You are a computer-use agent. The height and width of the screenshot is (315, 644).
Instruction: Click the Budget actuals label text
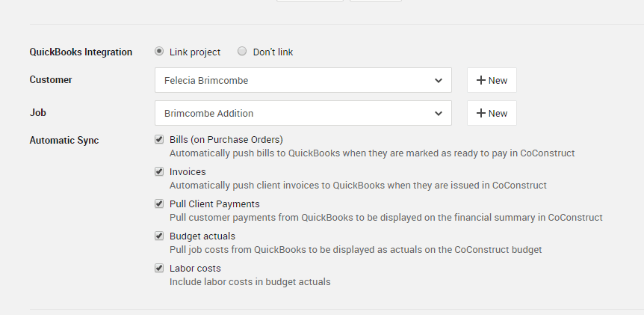(x=202, y=236)
